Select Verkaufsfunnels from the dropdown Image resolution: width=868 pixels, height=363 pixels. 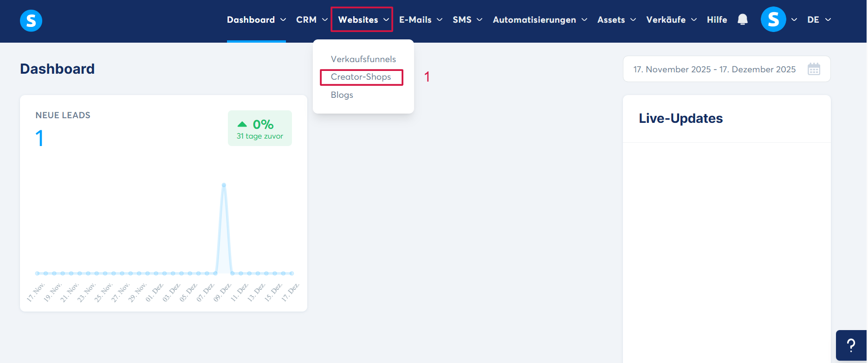[363, 59]
